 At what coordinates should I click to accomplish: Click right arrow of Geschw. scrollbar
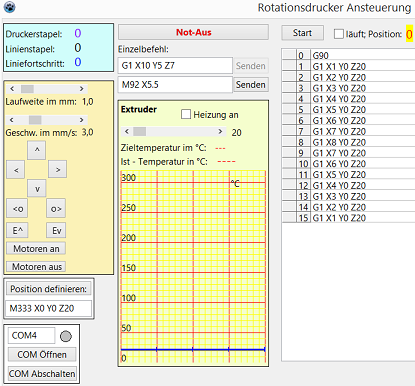point(81,120)
